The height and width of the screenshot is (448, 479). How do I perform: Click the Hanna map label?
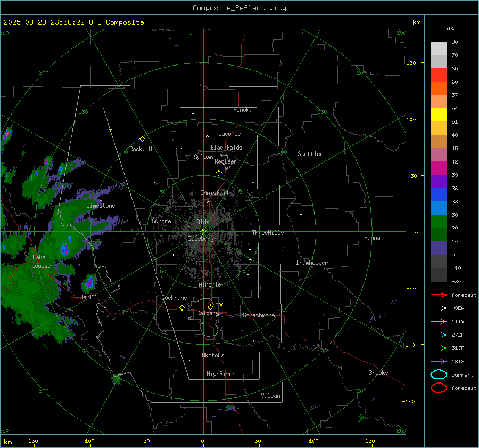click(x=372, y=238)
